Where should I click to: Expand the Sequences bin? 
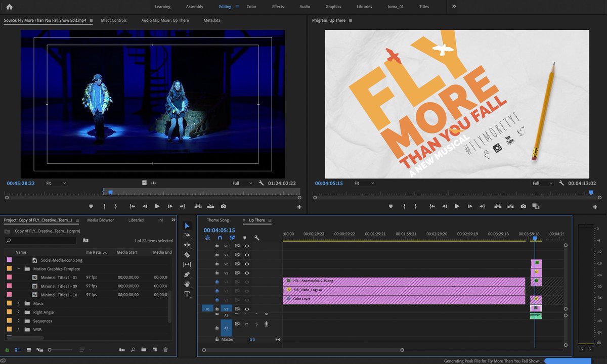[x=19, y=321]
